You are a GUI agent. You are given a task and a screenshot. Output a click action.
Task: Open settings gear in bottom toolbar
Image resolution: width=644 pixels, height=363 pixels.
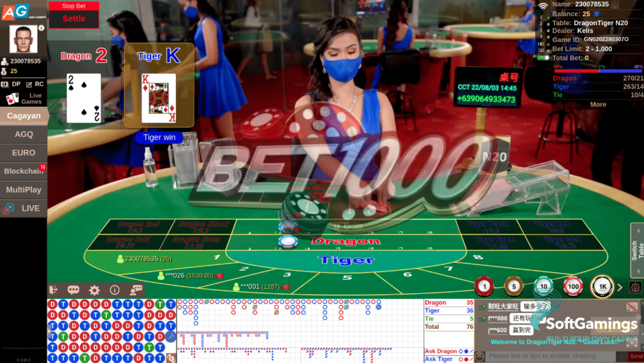click(94, 290)
